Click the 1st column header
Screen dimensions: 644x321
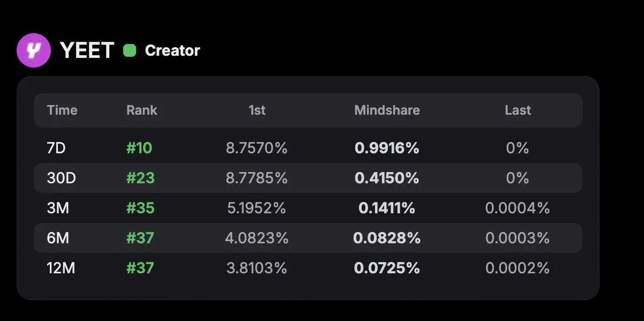257,110
